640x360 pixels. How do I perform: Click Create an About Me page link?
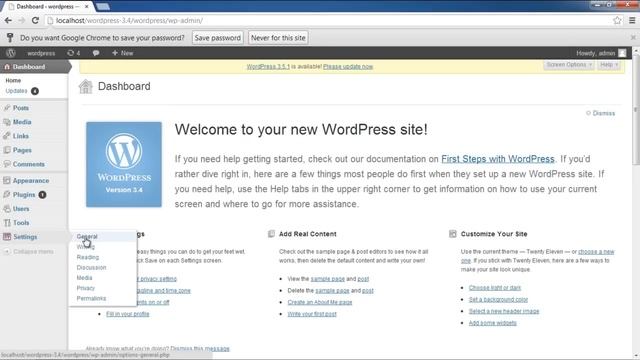tap(320, 302)
